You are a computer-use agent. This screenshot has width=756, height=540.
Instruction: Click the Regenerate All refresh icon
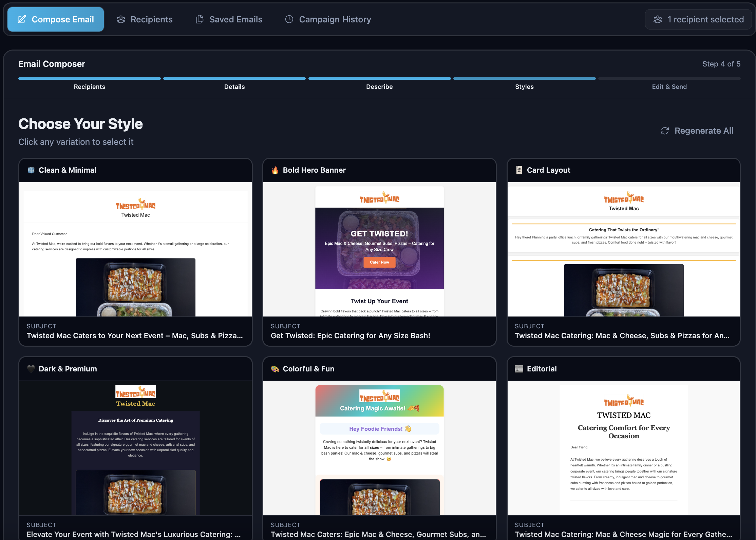point(665,131)
